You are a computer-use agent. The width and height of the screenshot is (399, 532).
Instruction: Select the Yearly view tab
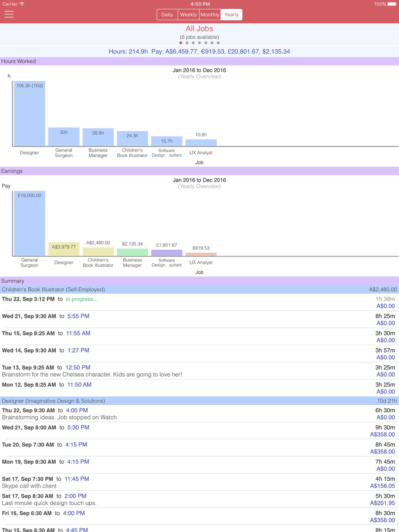pos(231,15)
